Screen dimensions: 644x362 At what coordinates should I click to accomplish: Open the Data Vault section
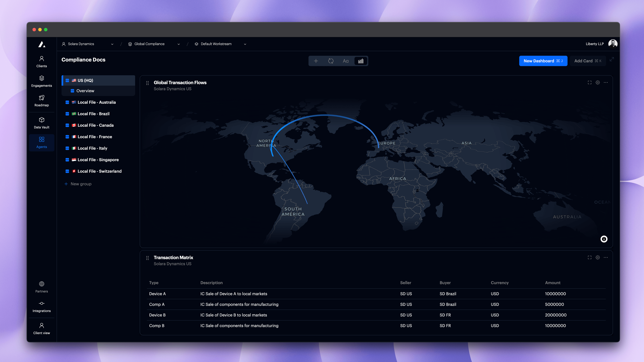pyautogui.click(x=41, y=122)
